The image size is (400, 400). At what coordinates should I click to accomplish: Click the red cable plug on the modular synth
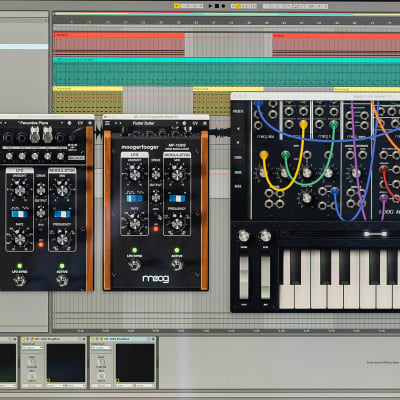pyautogui.click(x=384, y=170)
